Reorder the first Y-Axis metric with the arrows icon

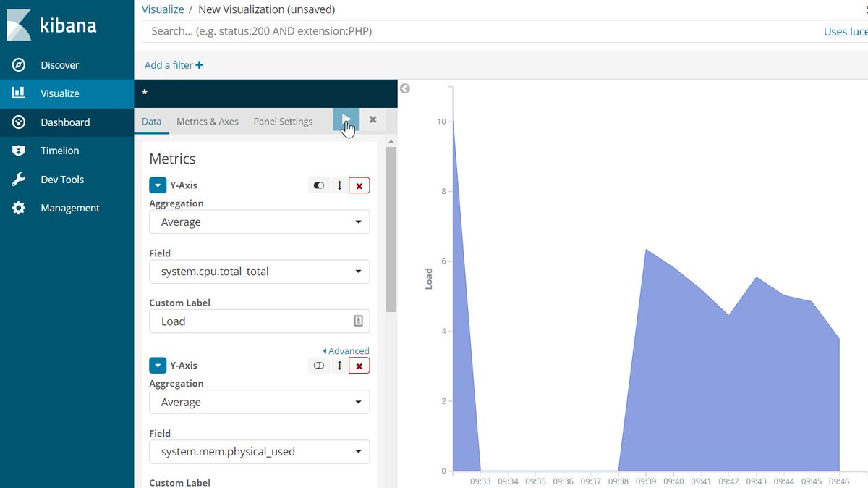(339, 185)
